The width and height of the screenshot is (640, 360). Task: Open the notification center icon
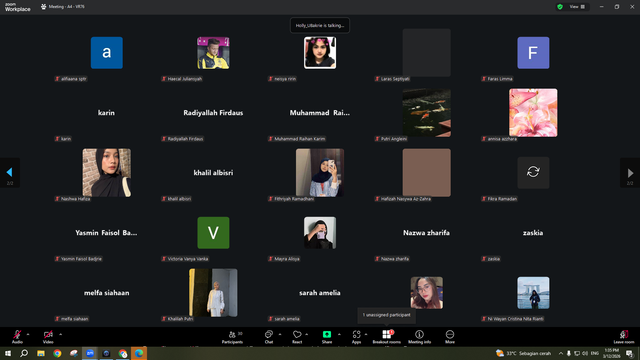click(x=629, y=353)
